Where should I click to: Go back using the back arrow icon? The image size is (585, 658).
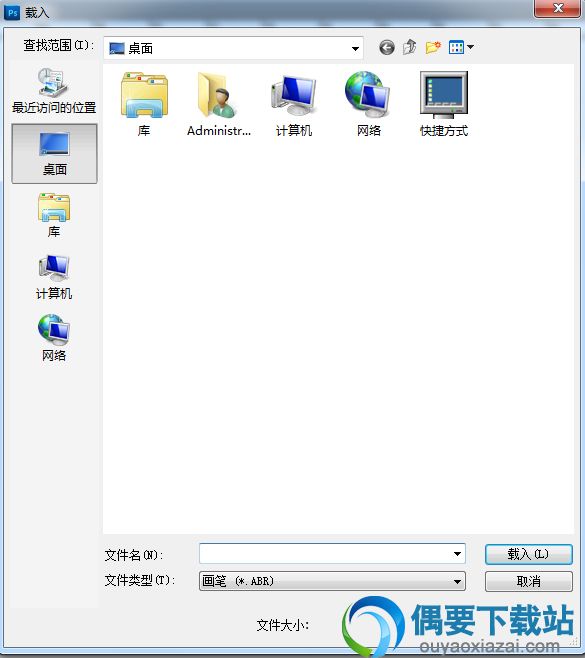(x=387, y=47)
